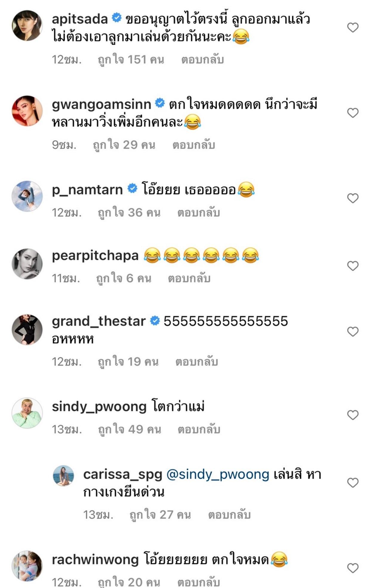Reply to gwangoamsinn's comment

(194, 145)
